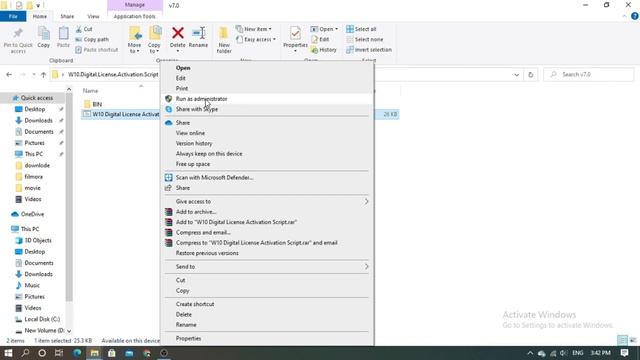Click the Back navigation arrow
The height and width of the screenshot is (360, 640).
(x=9, y=75)
